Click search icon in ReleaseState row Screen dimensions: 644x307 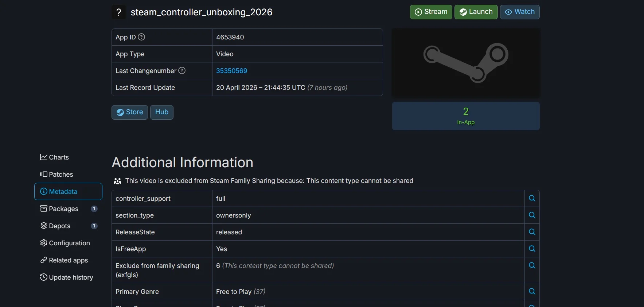532,232
